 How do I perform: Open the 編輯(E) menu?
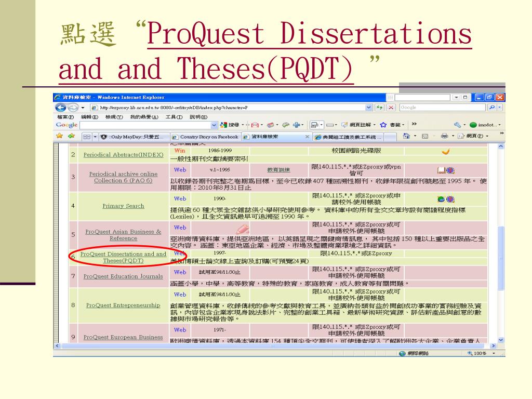point(89,117)
